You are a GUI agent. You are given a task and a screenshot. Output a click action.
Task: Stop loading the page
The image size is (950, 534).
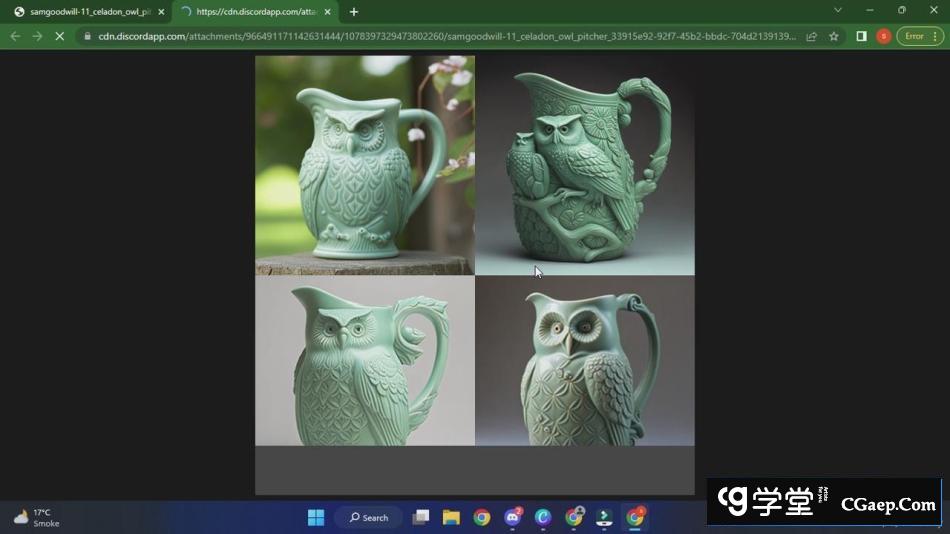coord(59,36)
